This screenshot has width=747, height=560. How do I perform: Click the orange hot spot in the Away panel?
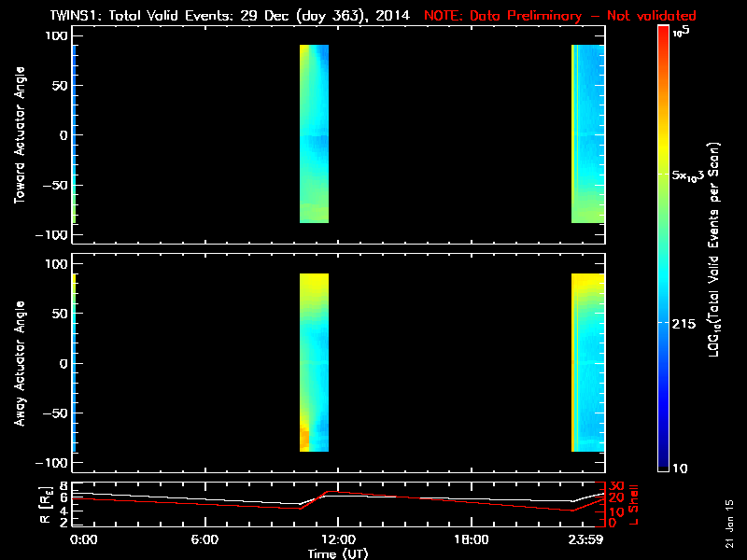pyautogui.click(x=304, y=437)
